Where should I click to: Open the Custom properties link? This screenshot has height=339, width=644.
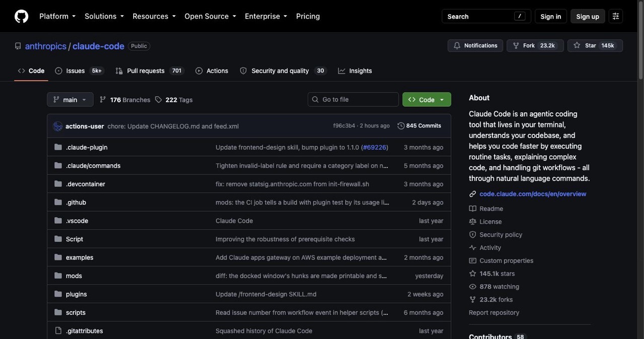point(506,261)
